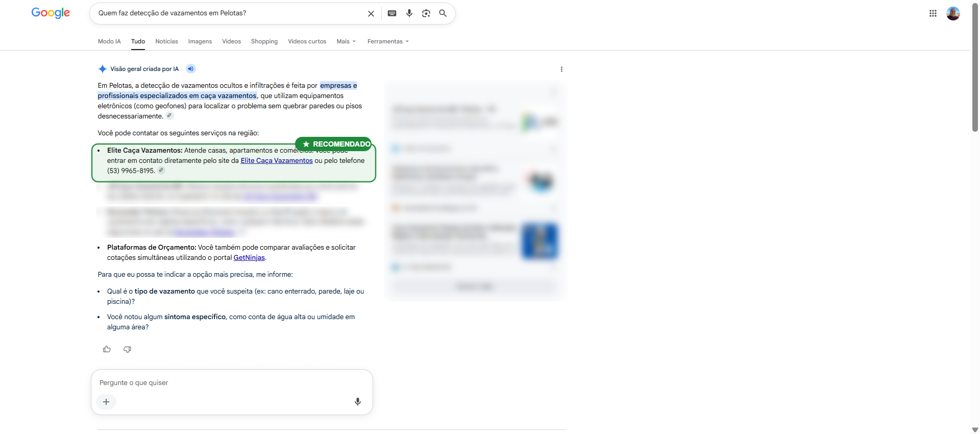Click 'Para que eu possa te indicar' sentence
980x434 pixels.
point(195,274)
